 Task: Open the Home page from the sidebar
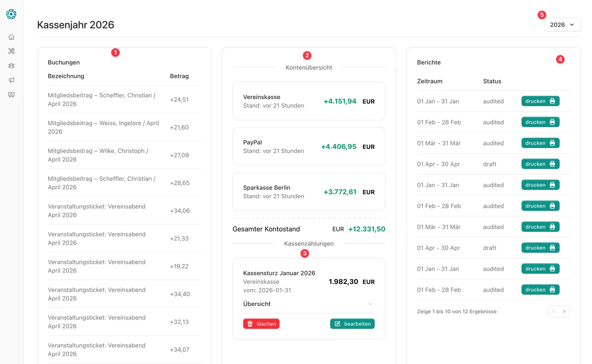(x=11, y=37)
